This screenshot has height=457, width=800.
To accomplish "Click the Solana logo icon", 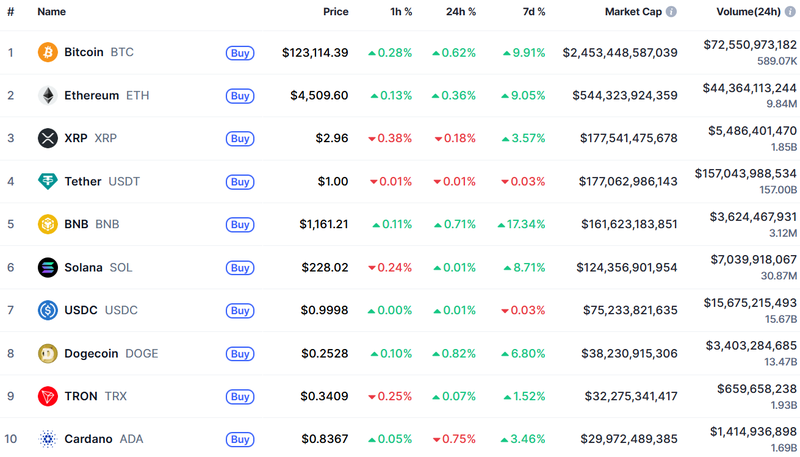I will click(47, 267).
